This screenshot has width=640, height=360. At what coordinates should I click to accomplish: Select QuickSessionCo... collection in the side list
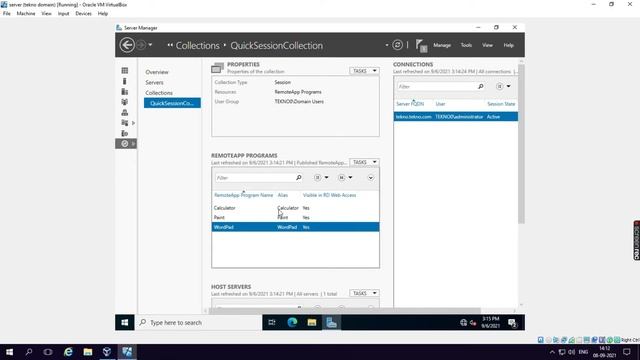(172, 103)
